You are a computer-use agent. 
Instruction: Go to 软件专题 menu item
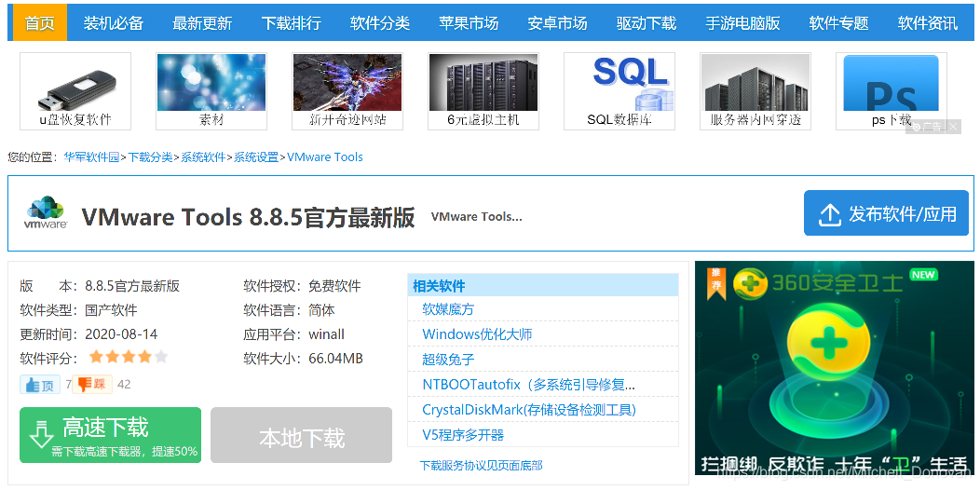(838, 23)
